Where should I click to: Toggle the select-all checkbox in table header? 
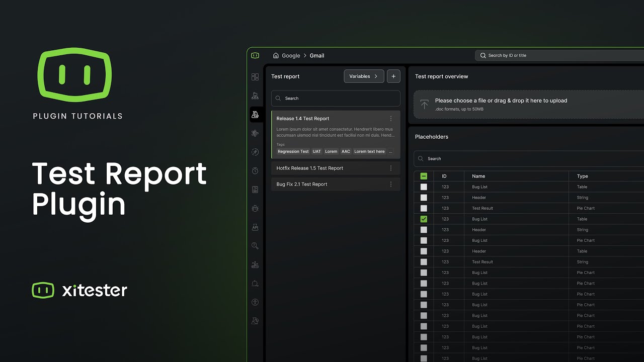point(424,176)
